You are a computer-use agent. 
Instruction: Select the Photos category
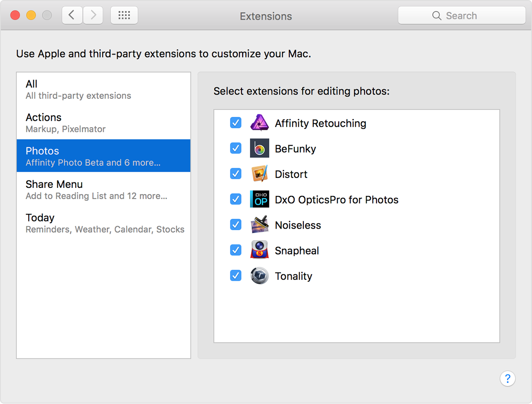coord(103,156)
